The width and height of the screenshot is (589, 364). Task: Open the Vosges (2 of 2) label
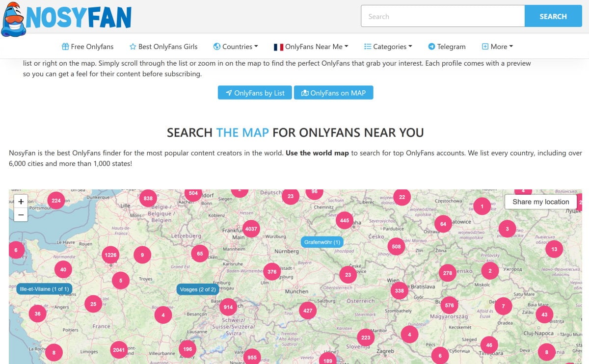tap(198, 289)
